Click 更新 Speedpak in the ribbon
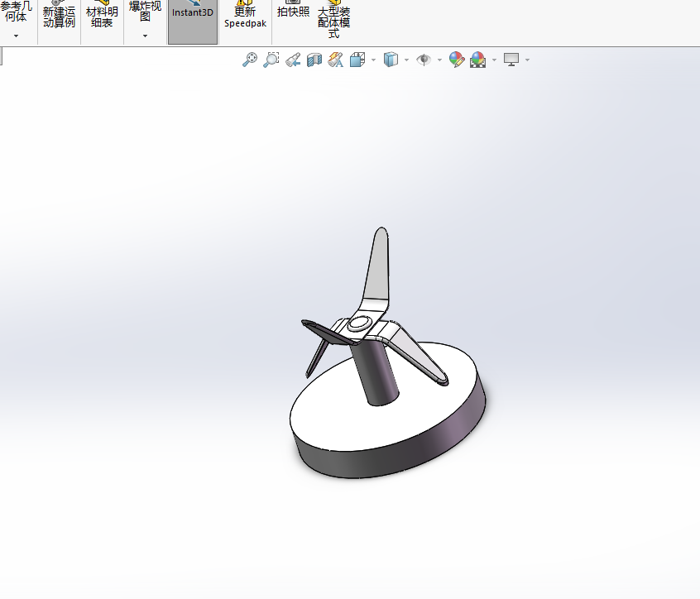Screen dimensions: 700x599 pos(245,17)
